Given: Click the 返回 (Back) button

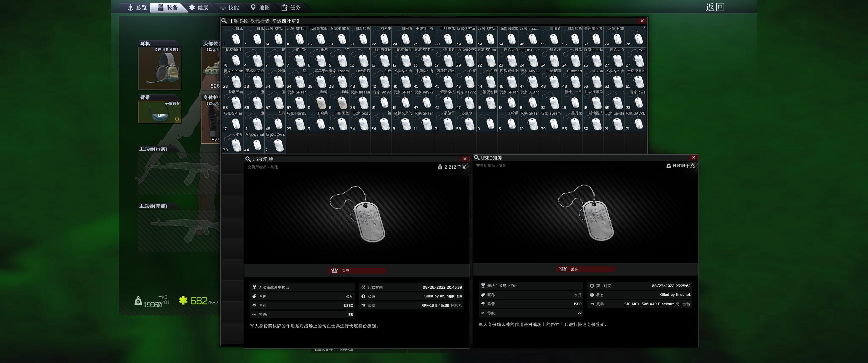Looking at the screenshot, I should tap(715, 7).
